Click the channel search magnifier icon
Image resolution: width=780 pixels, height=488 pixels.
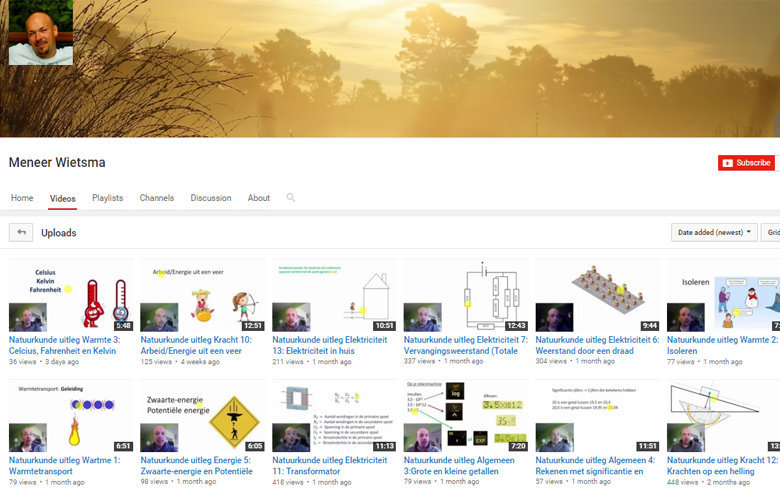tap(291, 197)
